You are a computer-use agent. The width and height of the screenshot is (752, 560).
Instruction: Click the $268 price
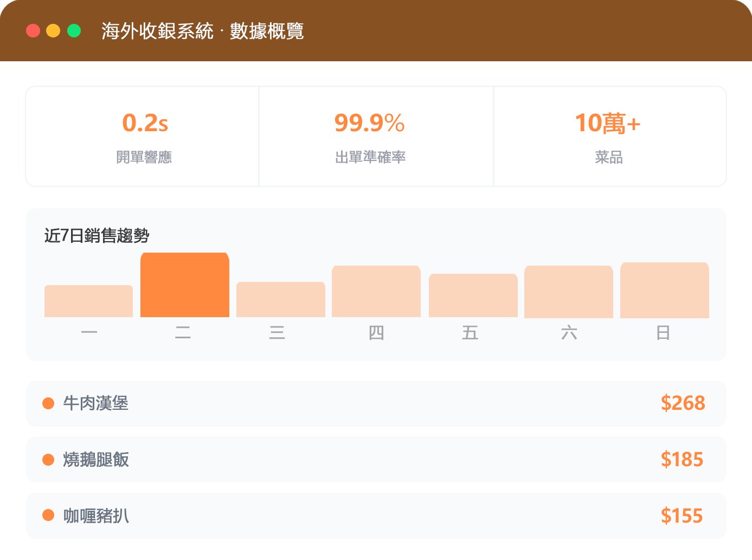tap(683, 403)
